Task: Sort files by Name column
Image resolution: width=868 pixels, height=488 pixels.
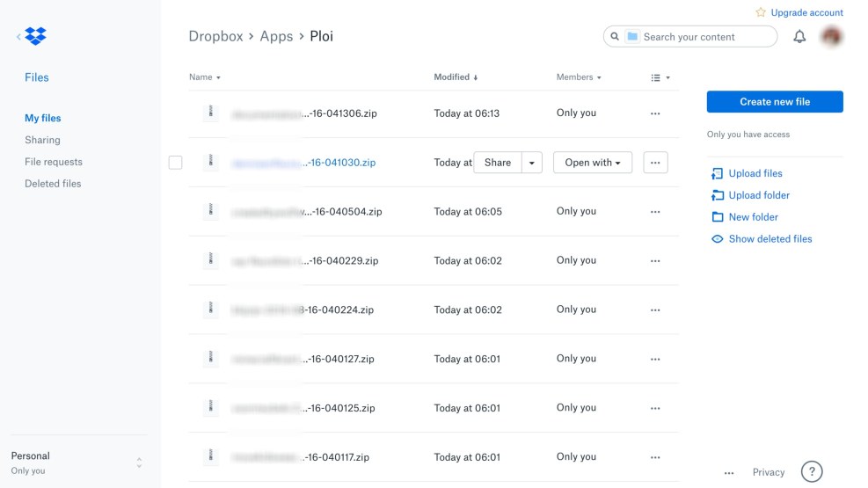Action: tap(204, 76)
